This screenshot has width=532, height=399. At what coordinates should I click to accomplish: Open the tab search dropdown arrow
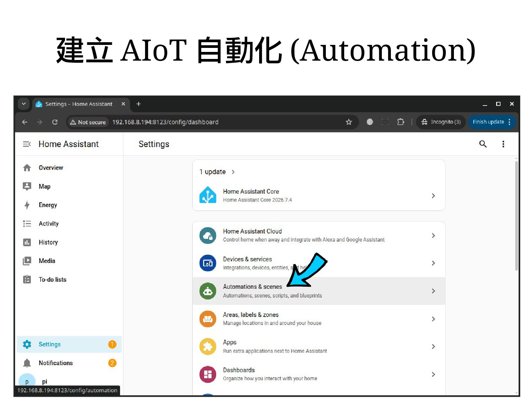click(23, 104)
